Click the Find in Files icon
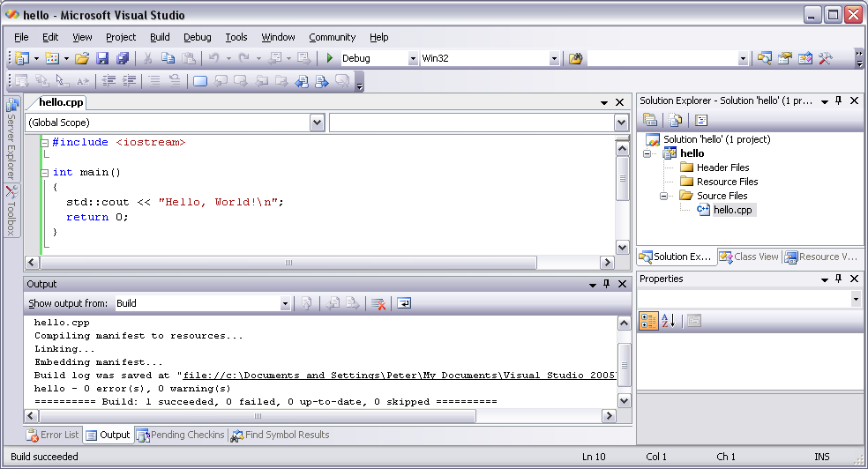The height and width of the screenshot is (469, 868). click(x=575, y=58)
